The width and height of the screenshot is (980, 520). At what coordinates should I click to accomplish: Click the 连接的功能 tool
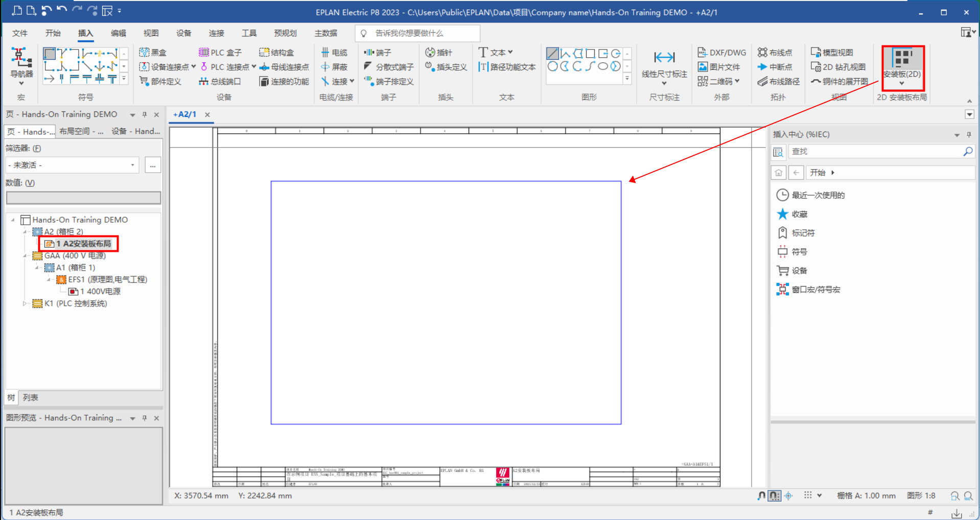tap(284, 81)
